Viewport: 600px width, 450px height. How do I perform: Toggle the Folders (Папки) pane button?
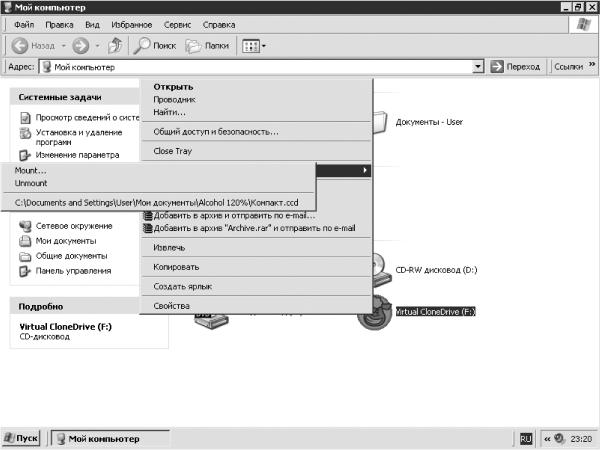coord(207,46)
